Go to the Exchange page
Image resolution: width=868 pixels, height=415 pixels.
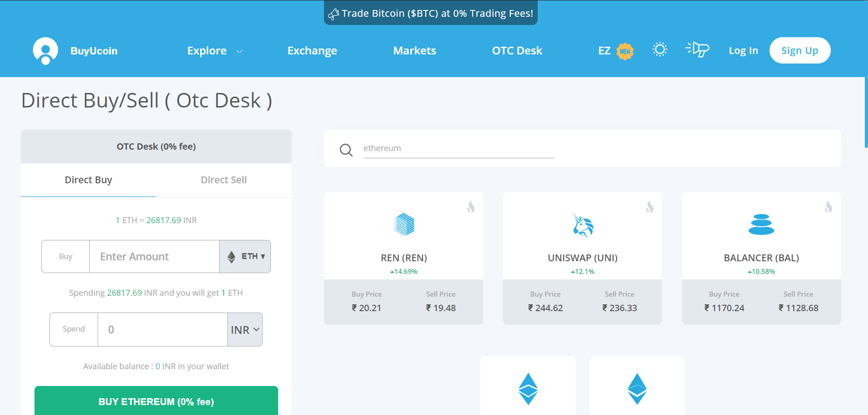[312, 51]
